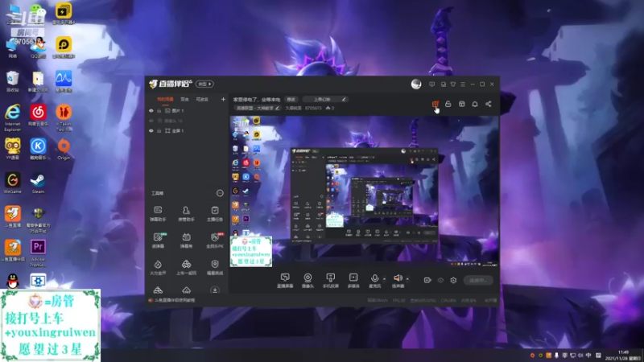Image resolution: width=644 pixels, height=362 pixels.
Task: Add a multimedia source (多媒体)
Action: click(x=353, y=281)
